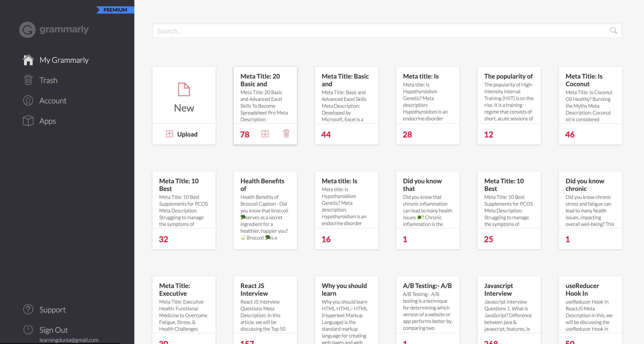
Task: Click the Upload button
Action: coord(187,134)
